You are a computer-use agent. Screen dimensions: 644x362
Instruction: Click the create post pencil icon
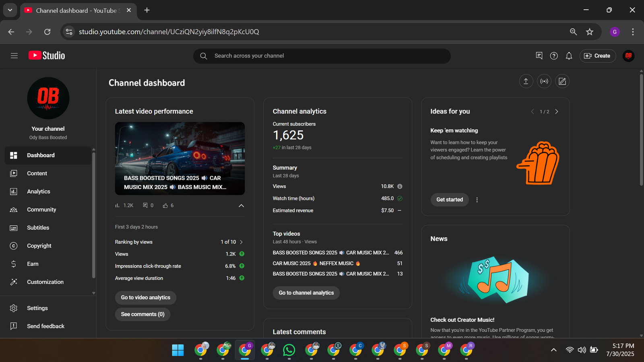coord(562,81)
